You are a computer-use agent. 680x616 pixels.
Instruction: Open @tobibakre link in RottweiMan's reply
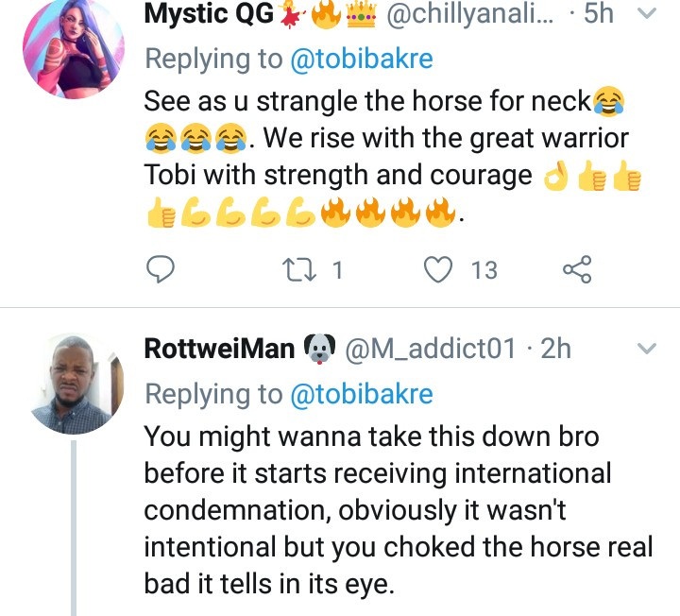[x=360, y=393]
